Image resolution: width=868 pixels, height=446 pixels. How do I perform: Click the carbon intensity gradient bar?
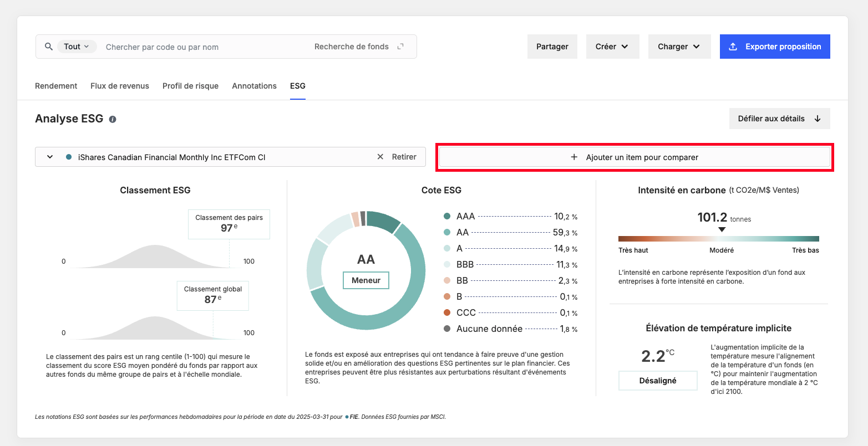click(719, 239)
